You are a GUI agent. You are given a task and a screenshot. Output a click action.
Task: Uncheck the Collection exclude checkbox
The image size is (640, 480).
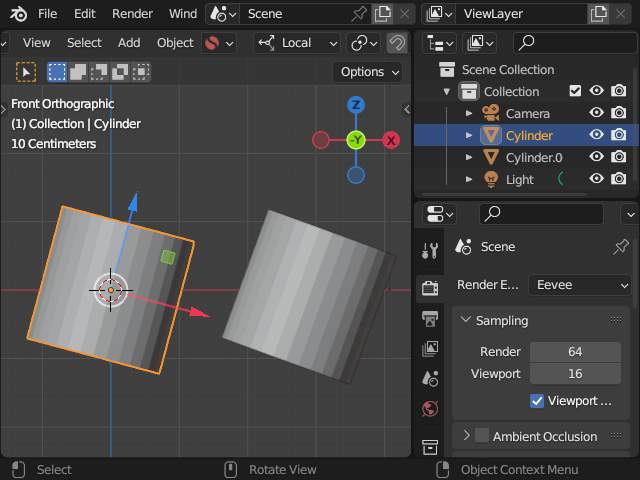pyautogui.click(x=575, y=91)
